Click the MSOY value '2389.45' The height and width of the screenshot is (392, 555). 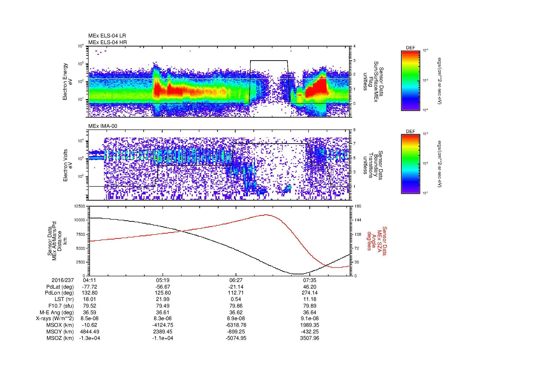tap(163, 332)
